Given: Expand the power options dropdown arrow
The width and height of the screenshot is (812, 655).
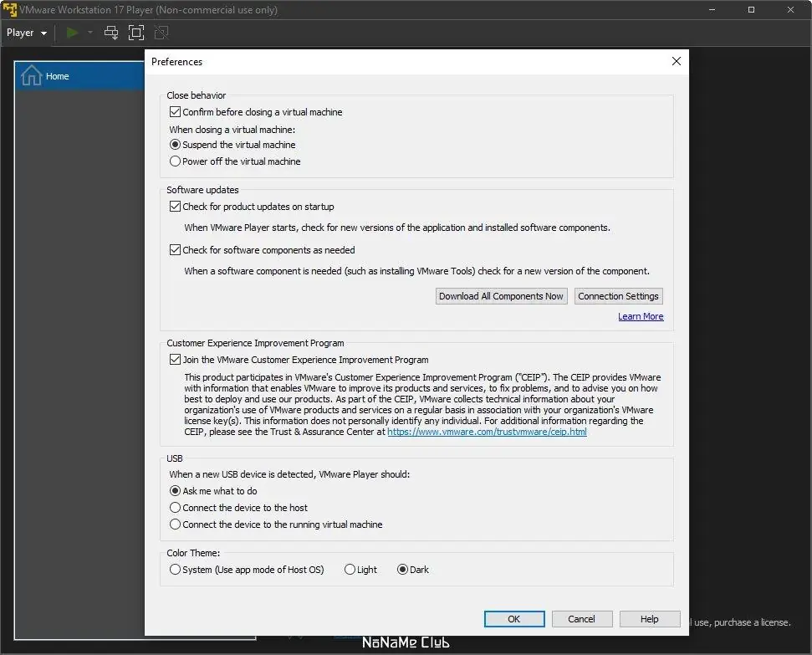Looking at the screenshot, I should 90,33.
